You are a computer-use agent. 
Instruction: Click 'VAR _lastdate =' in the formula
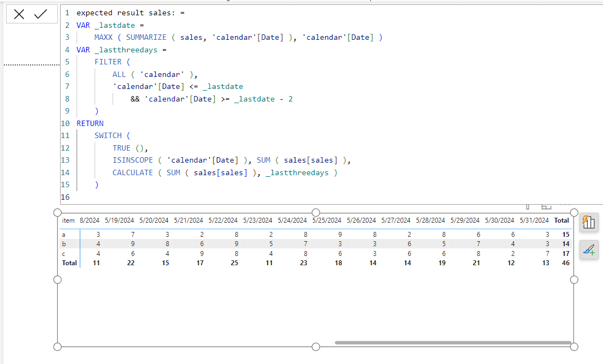click(x=110, y=25)
